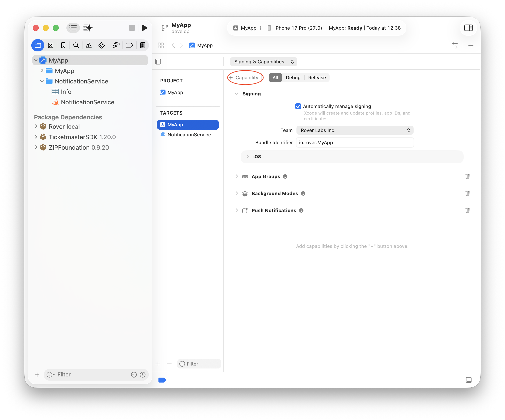Viewport: 505px width, 420px height.
Task: Expand the iOS signing row
Action: click(247, 156)
